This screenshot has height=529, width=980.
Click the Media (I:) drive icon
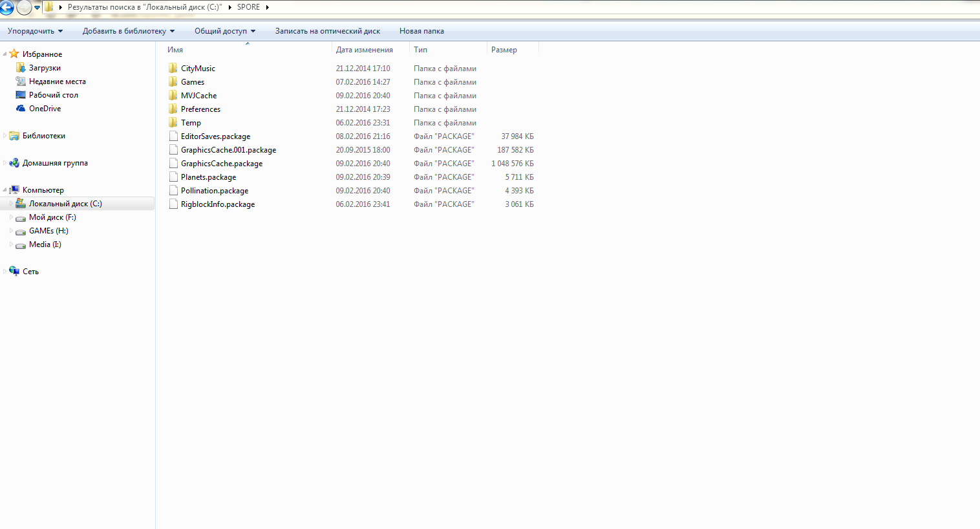coord(21,245)
